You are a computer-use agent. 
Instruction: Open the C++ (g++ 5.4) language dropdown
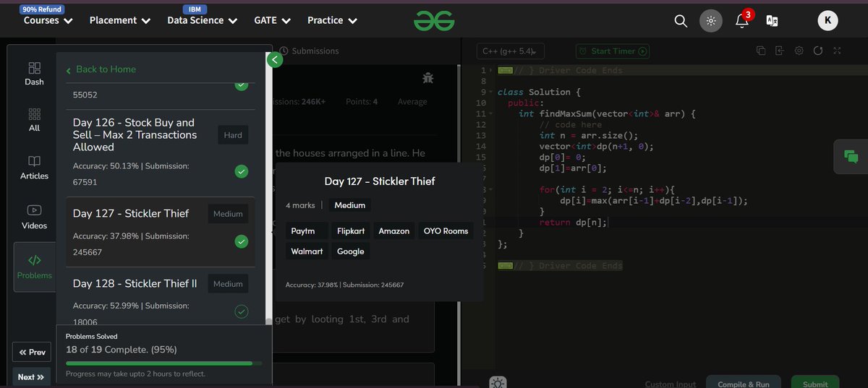click(509, 51)
